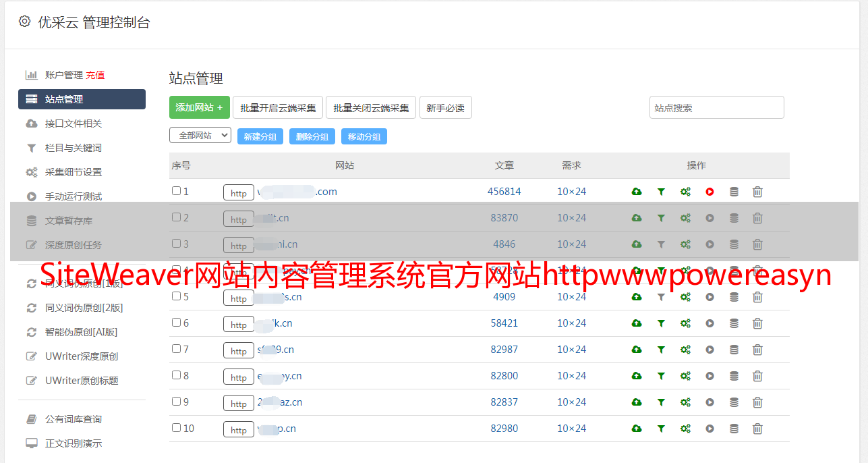
Task: Select 站点管理 in the sidebar
Action: pos(82,99)
